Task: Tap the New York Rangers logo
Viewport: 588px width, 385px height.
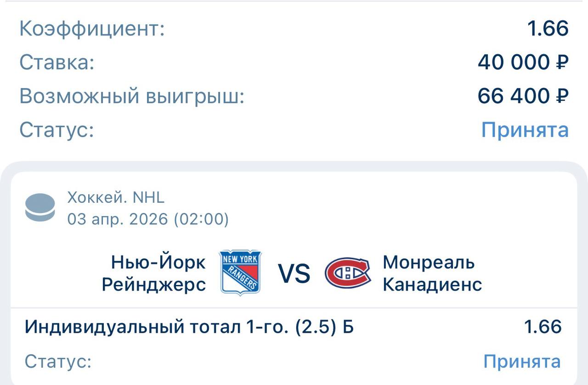Action: click(240, 273)
